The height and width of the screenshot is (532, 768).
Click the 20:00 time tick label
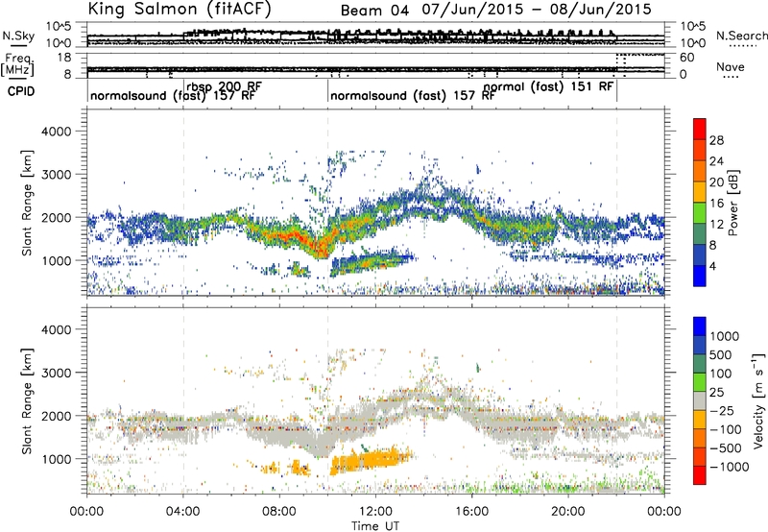tap(567, 512)
